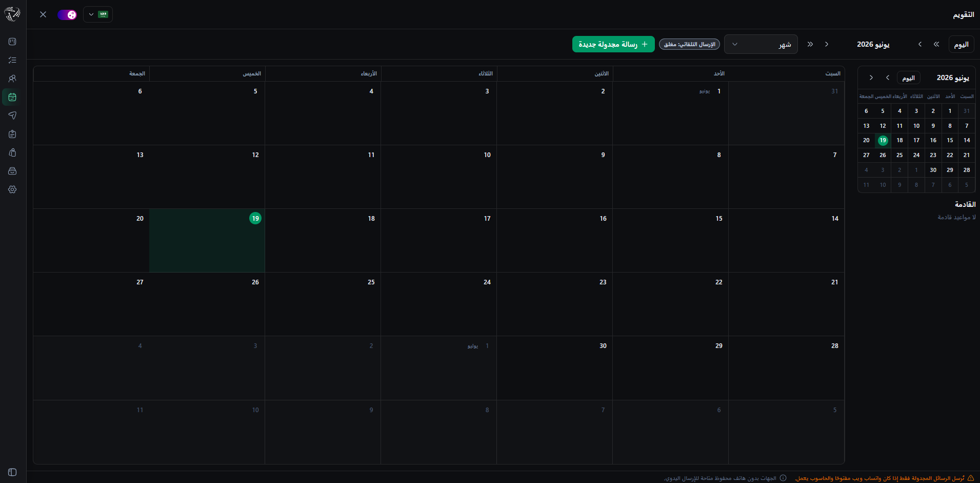Click the top toolbar اليوم button
980x483 pixels.
(x=961, y=44)
